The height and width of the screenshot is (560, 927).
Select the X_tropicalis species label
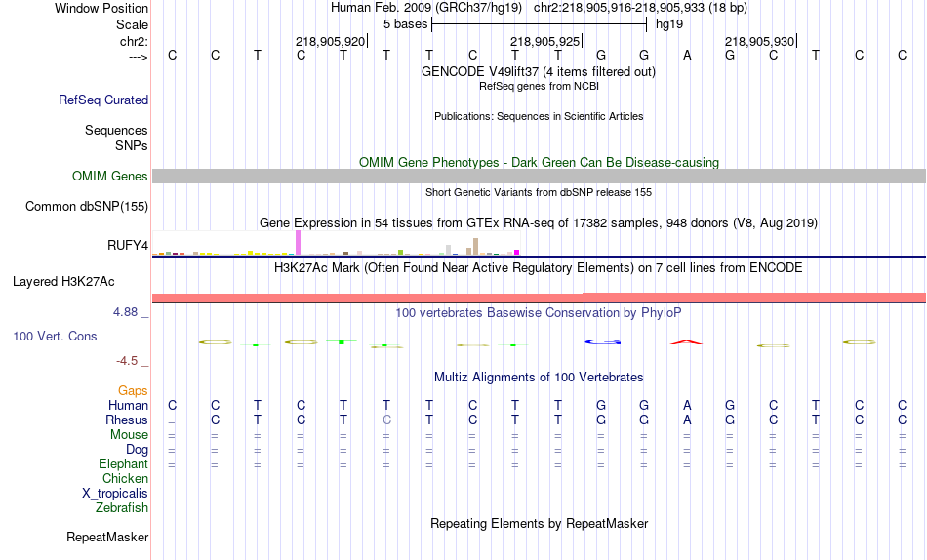click(115, 494)
